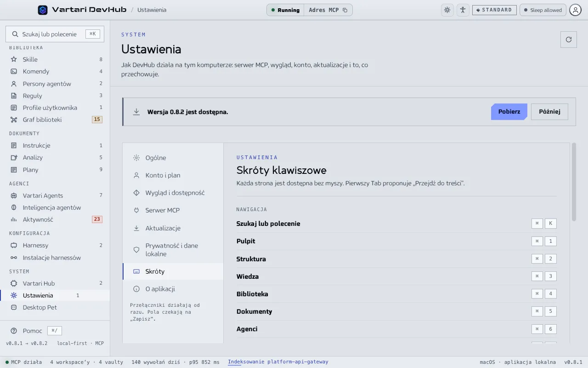Screen dimensions: 588x368
Task: Click the Instalacje harnessów link icon
Action: coord(14,258)
